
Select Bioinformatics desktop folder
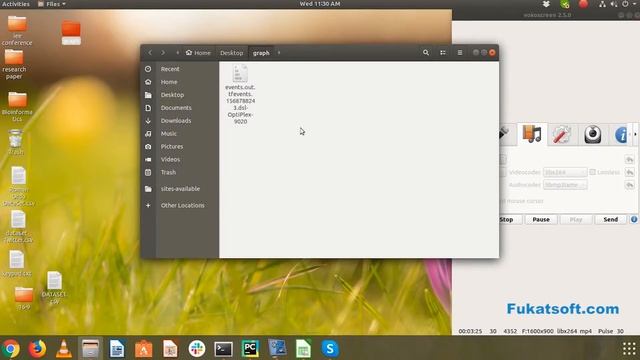click(17, 107)
